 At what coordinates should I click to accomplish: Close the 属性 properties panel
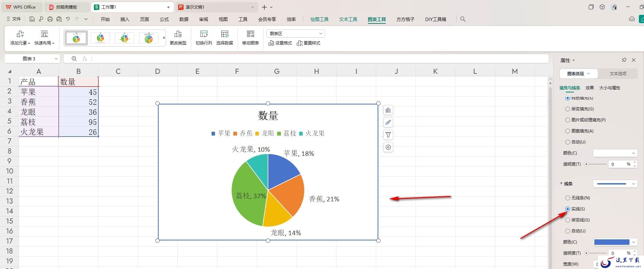pos(634,60)
